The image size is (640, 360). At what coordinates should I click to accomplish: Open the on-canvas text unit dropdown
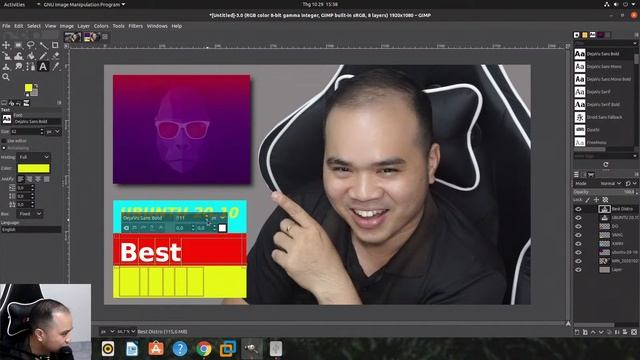(218, 218)
